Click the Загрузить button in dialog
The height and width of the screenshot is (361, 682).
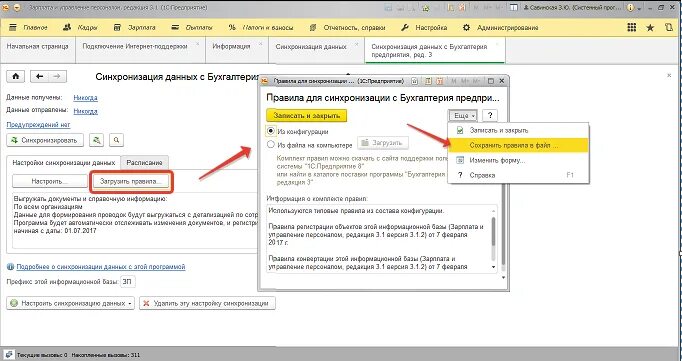[383, 143]
